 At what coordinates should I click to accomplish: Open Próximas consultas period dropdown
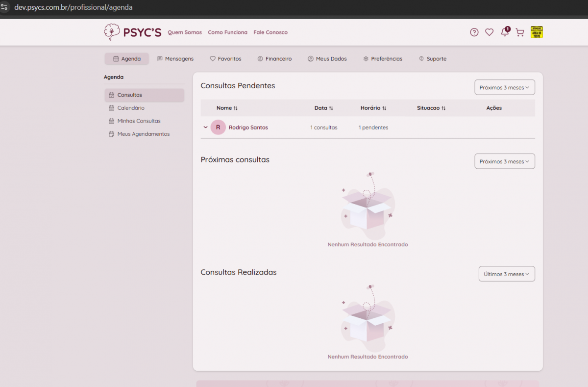504,161
